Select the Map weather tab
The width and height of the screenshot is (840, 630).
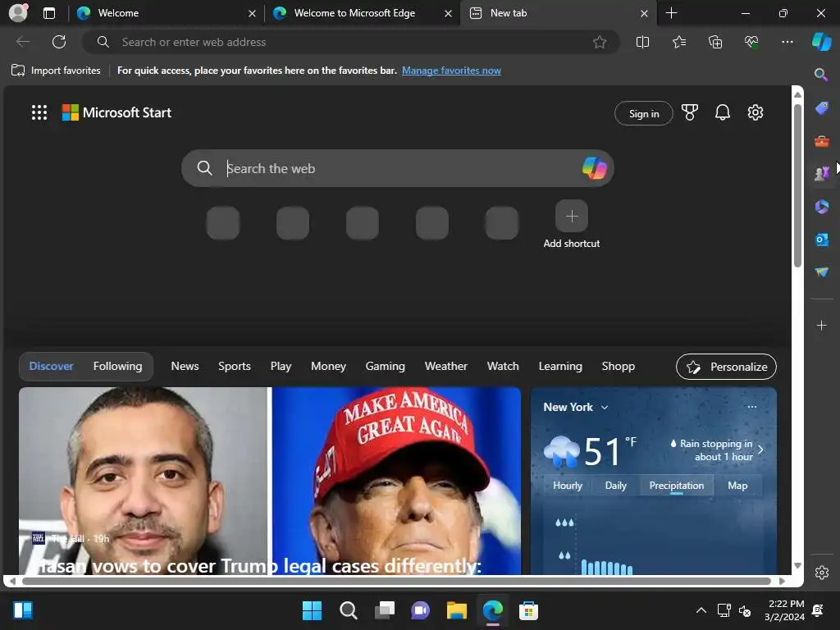737,486
